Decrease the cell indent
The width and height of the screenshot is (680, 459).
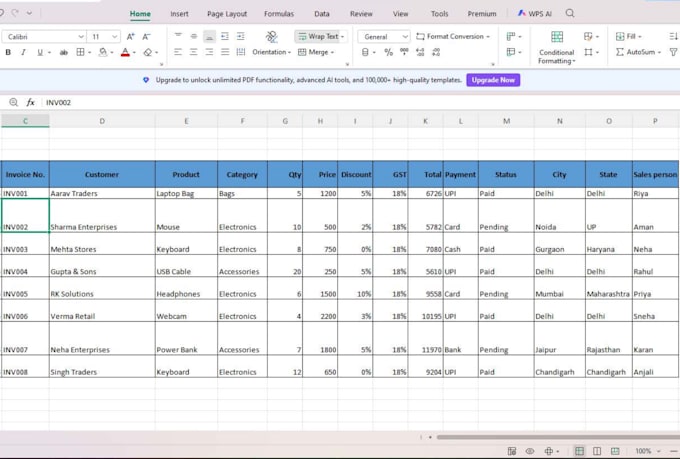point(225,36)
